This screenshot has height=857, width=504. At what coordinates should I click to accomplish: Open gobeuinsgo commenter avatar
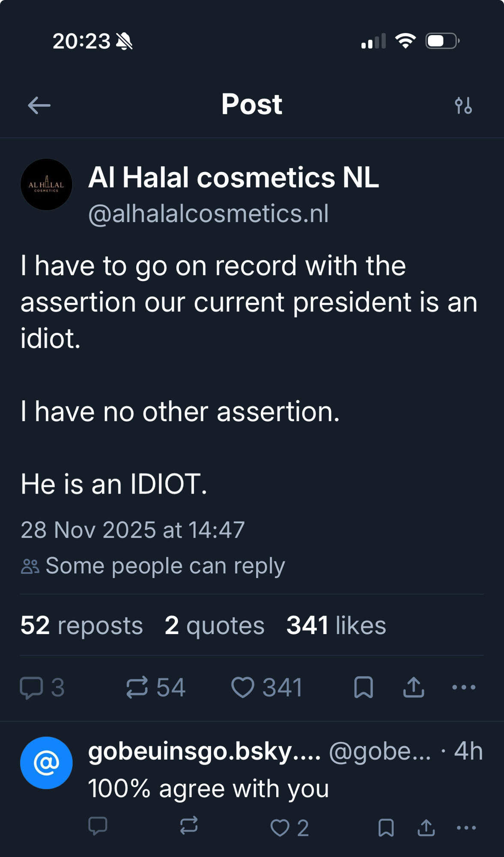[x=46, y=763]
